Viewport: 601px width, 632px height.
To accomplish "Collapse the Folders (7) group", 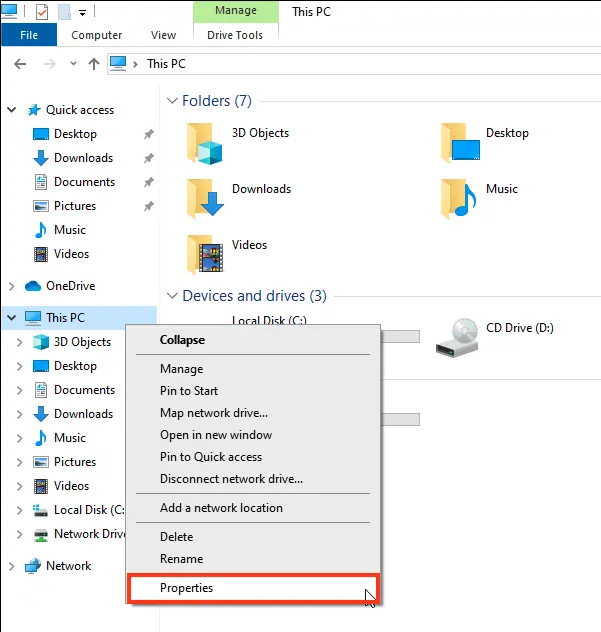I will 172,101.
